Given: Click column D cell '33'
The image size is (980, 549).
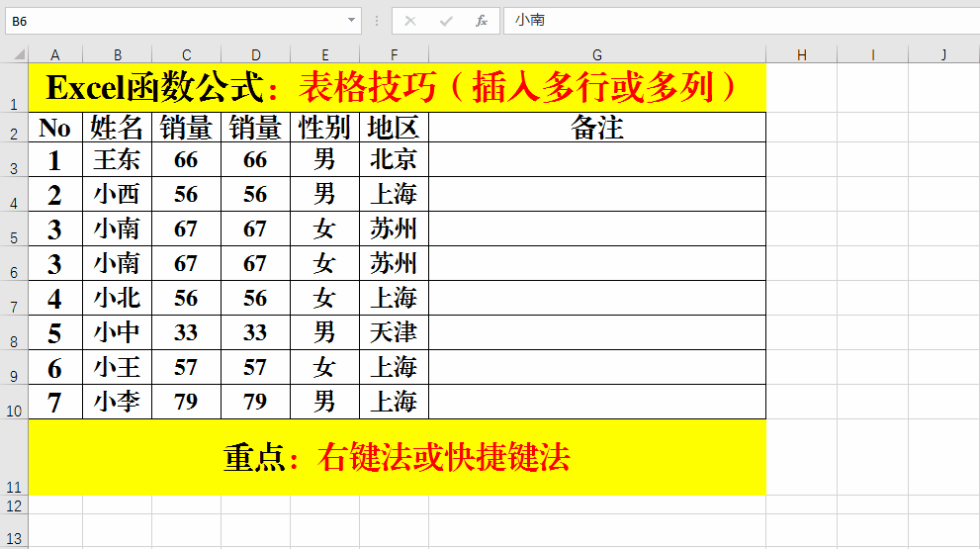Looking at the screenshot, I should (x=255, y=332).
